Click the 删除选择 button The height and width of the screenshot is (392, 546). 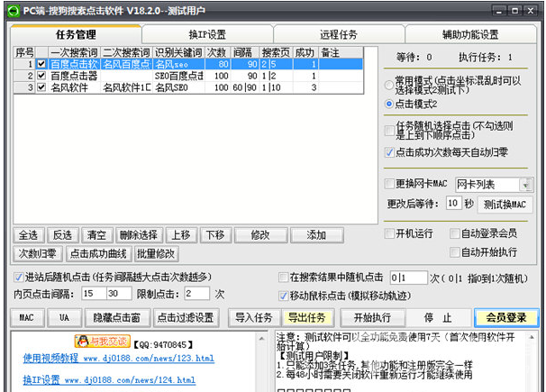(x=139, y=235)
